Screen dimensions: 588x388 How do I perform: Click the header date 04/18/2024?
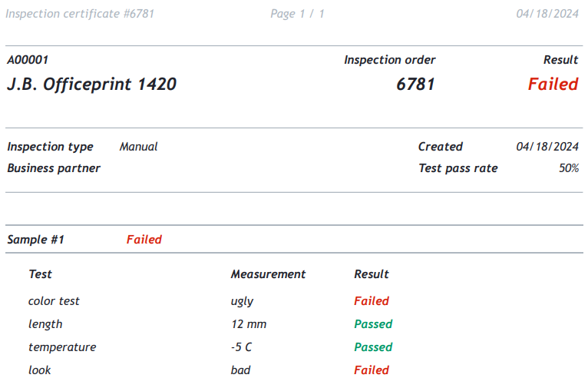pyautogui.click(x=547, y=14)
